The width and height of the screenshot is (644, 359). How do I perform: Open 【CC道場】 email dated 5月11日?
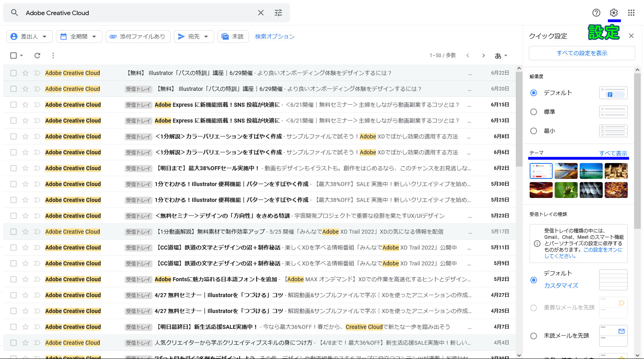260,248
